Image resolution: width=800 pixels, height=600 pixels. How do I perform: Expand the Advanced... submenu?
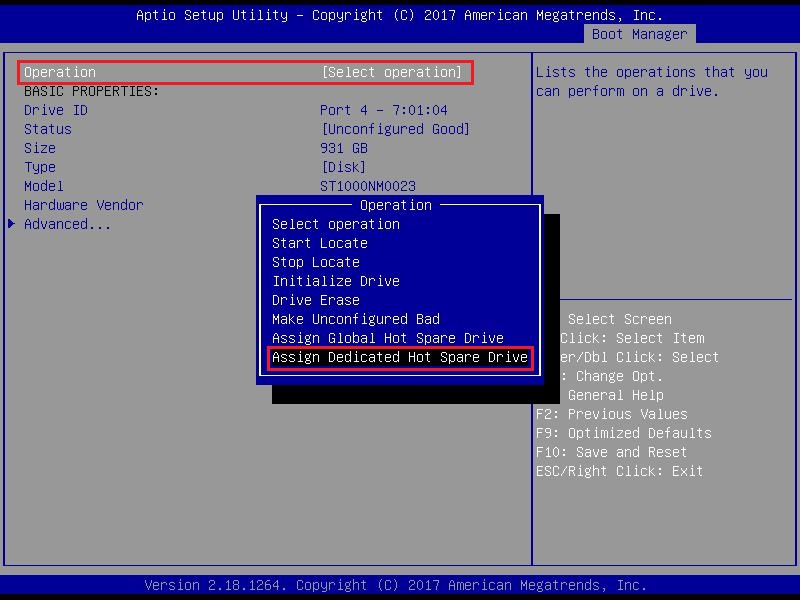[x=67, y=224]
